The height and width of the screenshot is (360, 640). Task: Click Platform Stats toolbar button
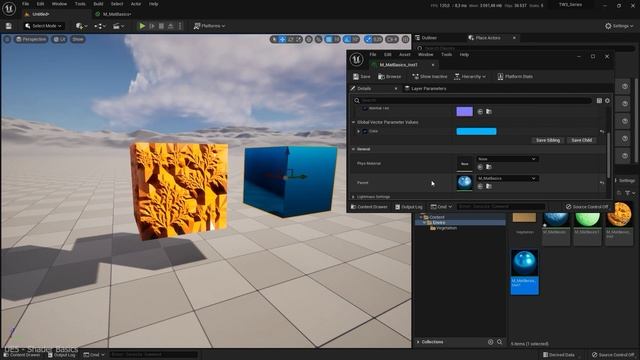click(515, 76)
